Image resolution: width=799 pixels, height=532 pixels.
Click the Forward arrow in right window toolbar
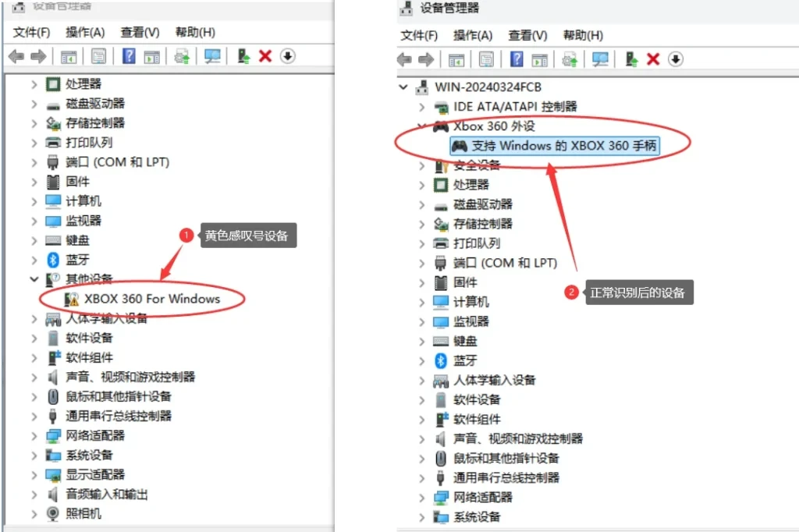[x=426, y=59]
